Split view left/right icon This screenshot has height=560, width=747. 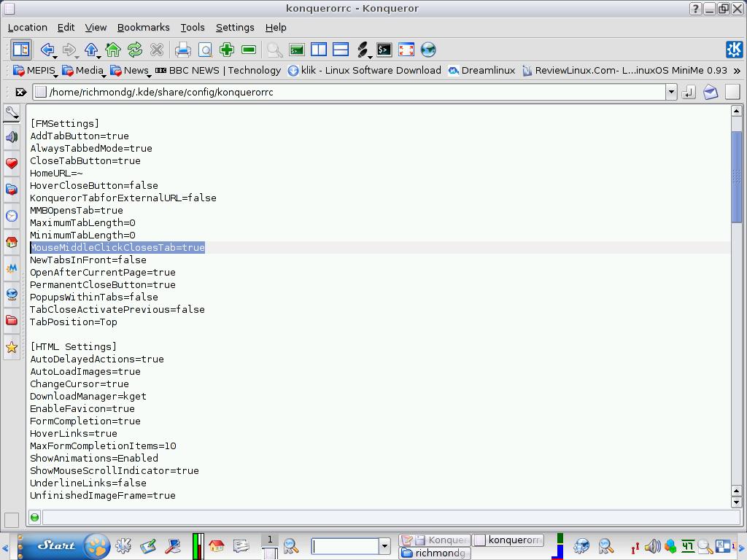point(318,50)
